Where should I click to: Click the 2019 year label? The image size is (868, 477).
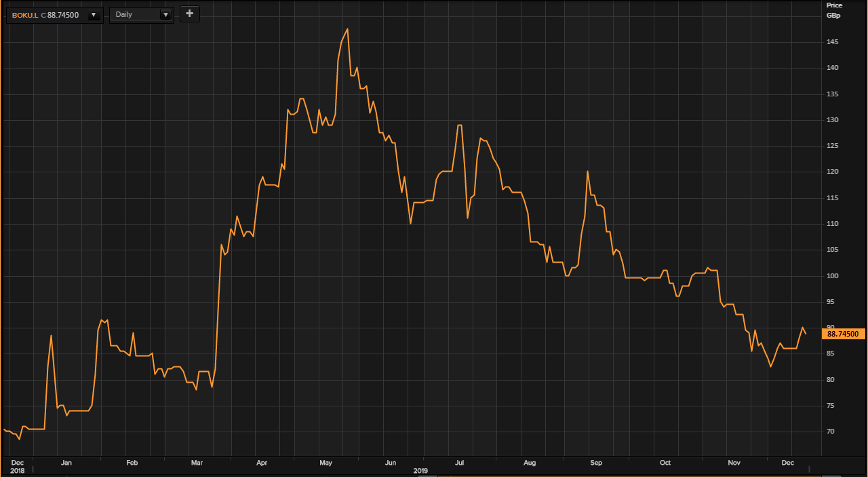point(420,470)
